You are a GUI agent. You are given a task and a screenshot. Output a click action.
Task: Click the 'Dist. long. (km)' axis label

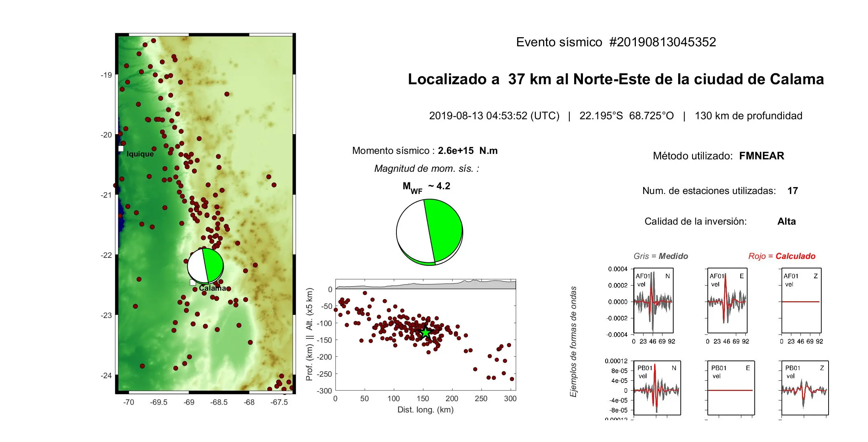tap(425, 410)
